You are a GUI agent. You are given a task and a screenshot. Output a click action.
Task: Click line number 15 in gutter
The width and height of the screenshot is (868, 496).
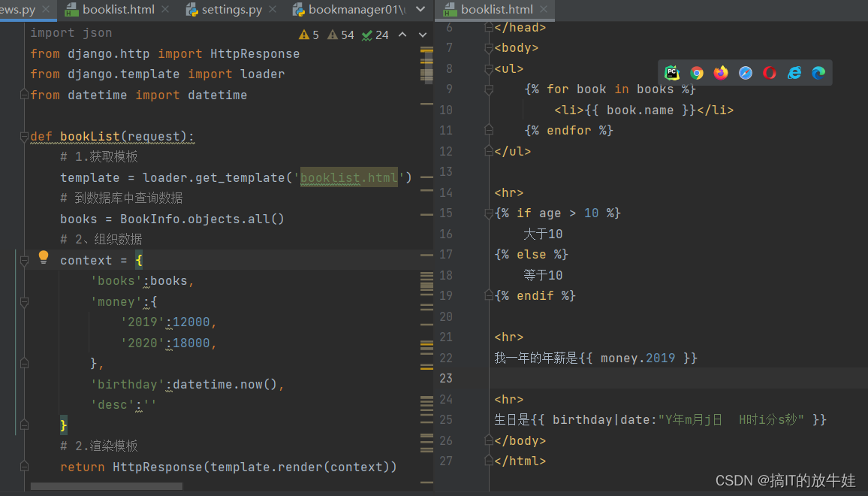point(445,213)
